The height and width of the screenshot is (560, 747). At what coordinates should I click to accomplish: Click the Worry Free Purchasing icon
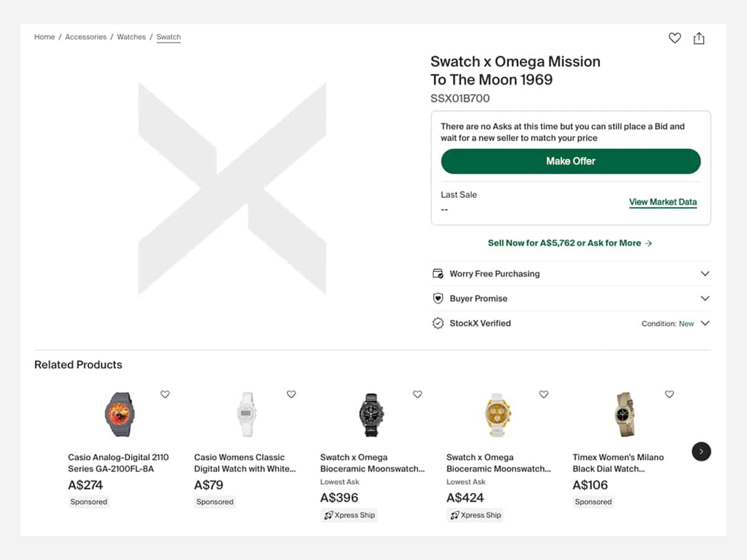[438, 274]
